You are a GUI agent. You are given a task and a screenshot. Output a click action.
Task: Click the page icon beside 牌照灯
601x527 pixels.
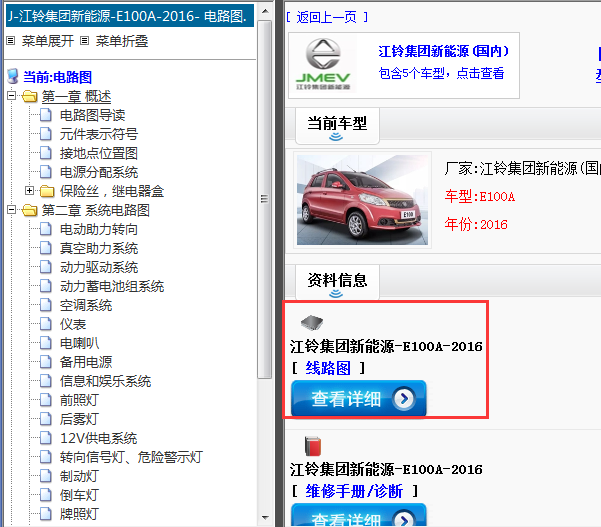[46, 514]
